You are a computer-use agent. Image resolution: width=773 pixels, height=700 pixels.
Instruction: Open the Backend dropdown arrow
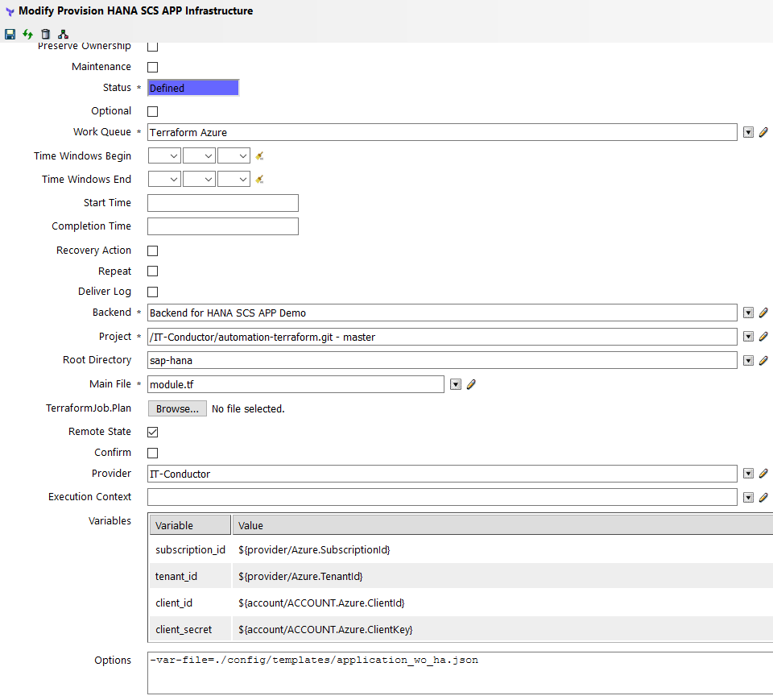(748, 313)
